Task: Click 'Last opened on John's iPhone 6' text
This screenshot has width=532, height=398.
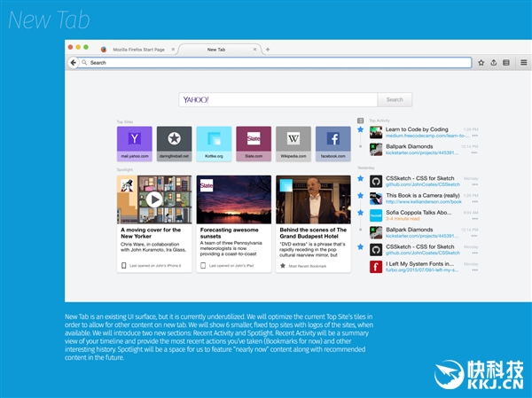Action: [155, 266]
